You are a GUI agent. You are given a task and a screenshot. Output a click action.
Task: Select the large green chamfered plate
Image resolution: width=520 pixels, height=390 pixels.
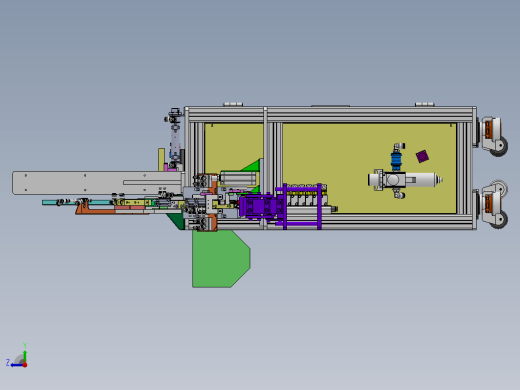[221, 259]
